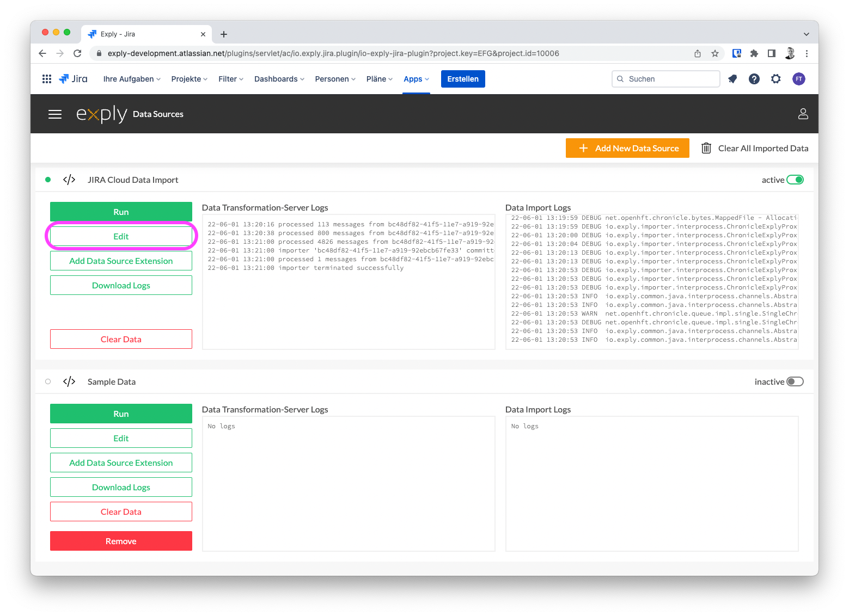The height and width of the screenshot is (616, 849).
Task: Click 'No logs' under Sample Data Transformation-Server Logs
Action: (x=221, y=426)
